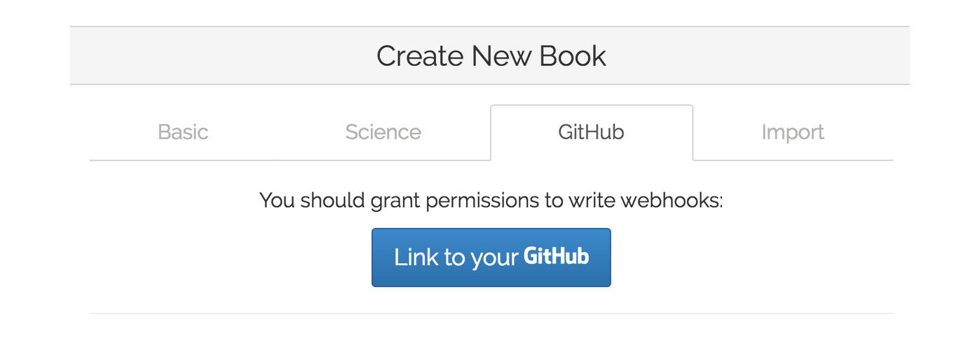The image size is (980, 341).
Task: Click the Create New Book heading
Action: click(x=491, y=56)
